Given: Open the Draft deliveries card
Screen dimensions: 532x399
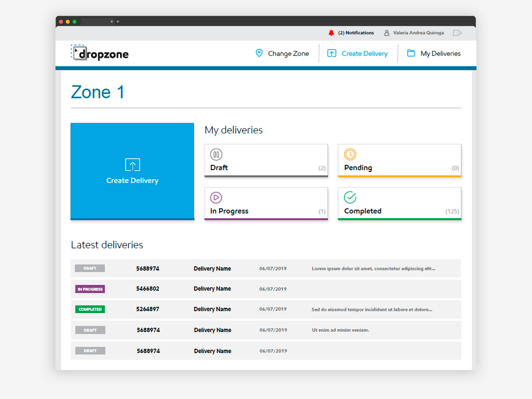Looking at the screenshot, I should pos(266,161).
